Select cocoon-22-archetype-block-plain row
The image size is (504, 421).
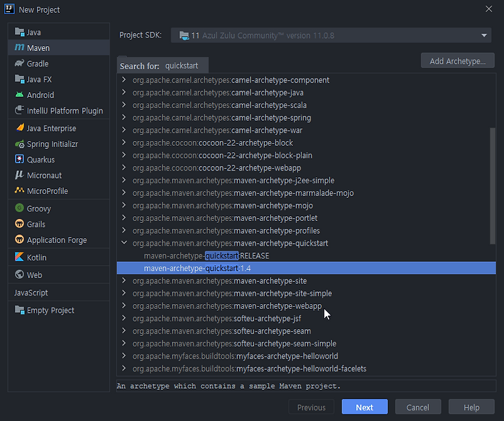coord(306,155)
